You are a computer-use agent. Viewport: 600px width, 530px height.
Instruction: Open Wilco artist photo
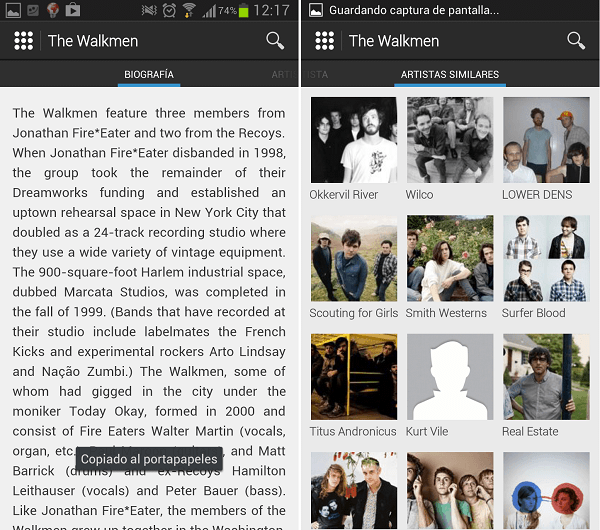pyautogui.click(x=450, y=140)
